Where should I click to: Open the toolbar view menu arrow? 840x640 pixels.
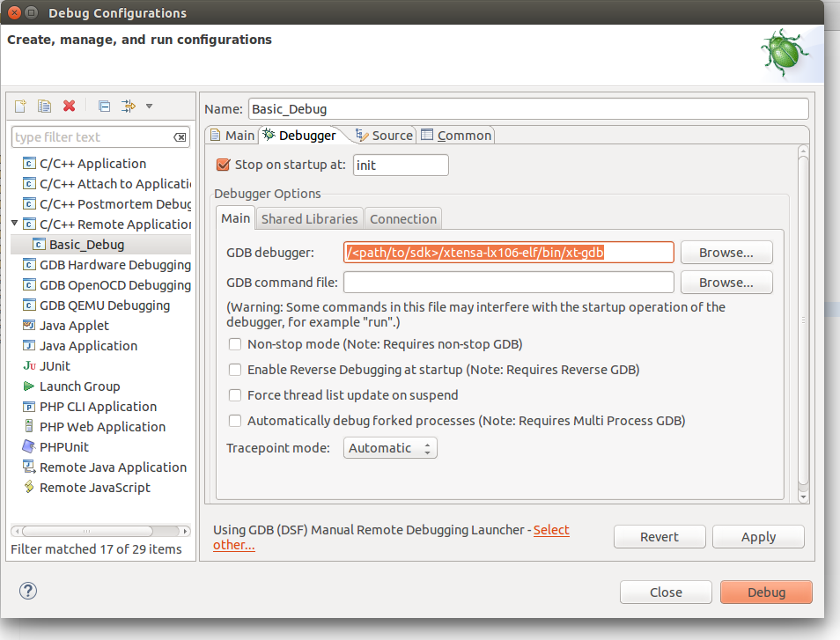point(146,106)
